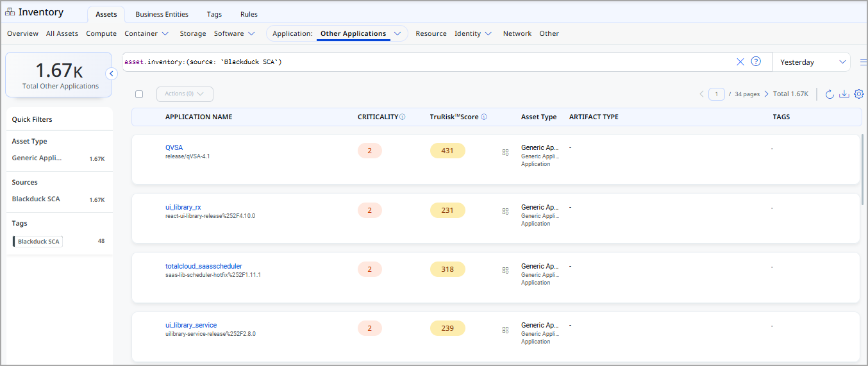
Task: Switch to the Business Entities tab
Action: click(162, 14)
